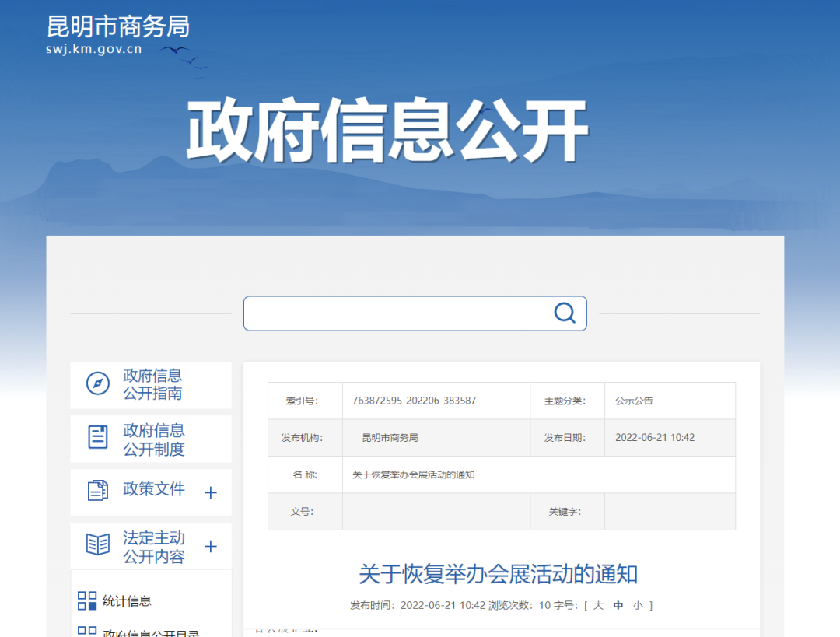Expand the 政策文件 section with plus sign
This screenshot has width=840, height=637.
(x=210, y=492)
